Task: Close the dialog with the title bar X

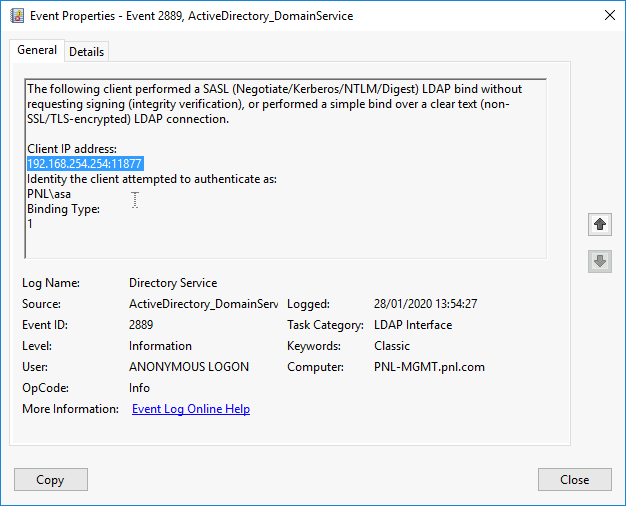Action: point(610,16)
